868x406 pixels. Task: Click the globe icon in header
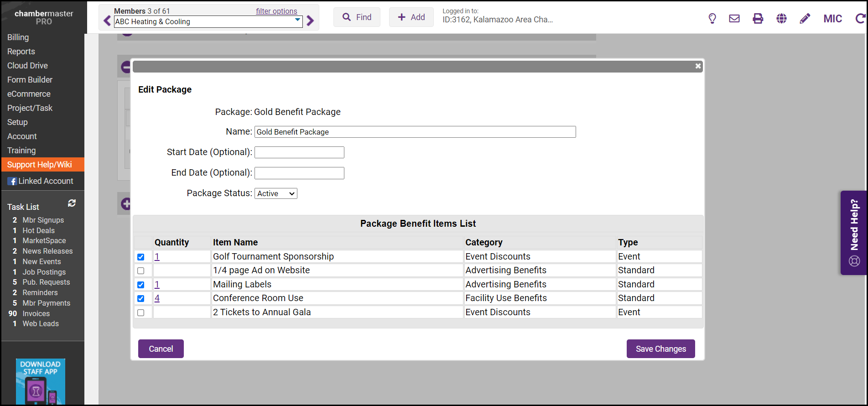(781, 19)
